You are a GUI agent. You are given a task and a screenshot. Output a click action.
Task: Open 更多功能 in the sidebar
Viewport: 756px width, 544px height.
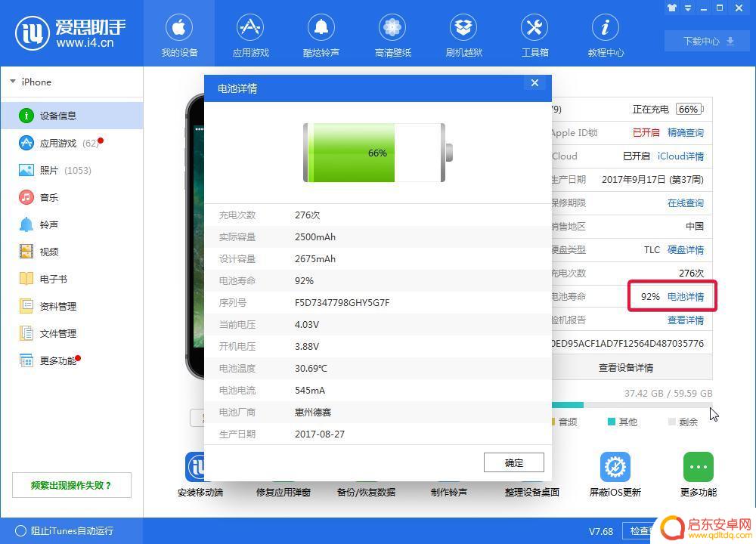[x=72, y=360]
